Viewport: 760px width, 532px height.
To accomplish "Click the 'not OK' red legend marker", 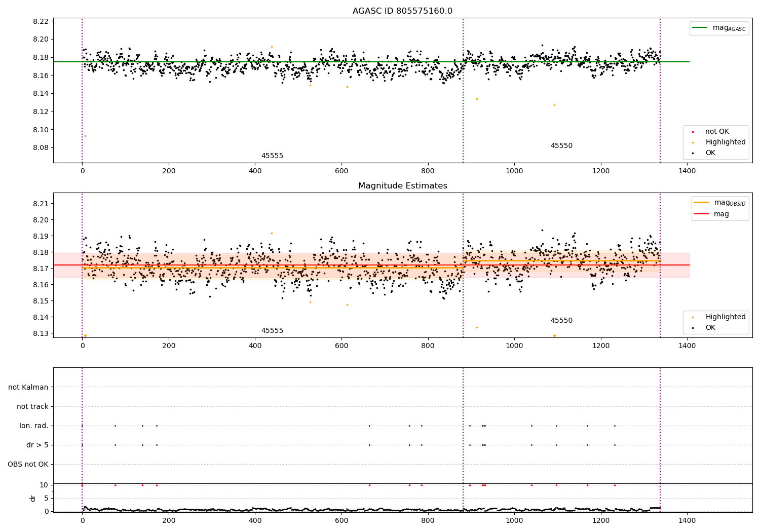I will pos(693,132).
